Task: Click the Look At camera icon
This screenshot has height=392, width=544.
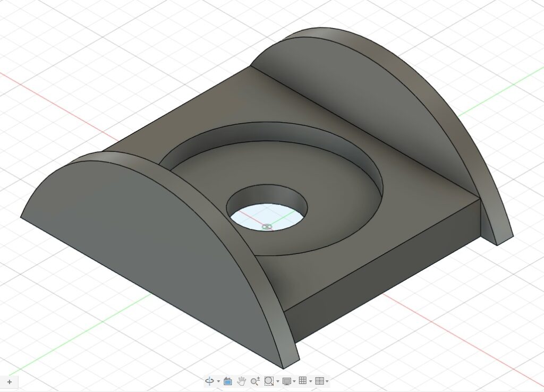Action: pos(227,381)
